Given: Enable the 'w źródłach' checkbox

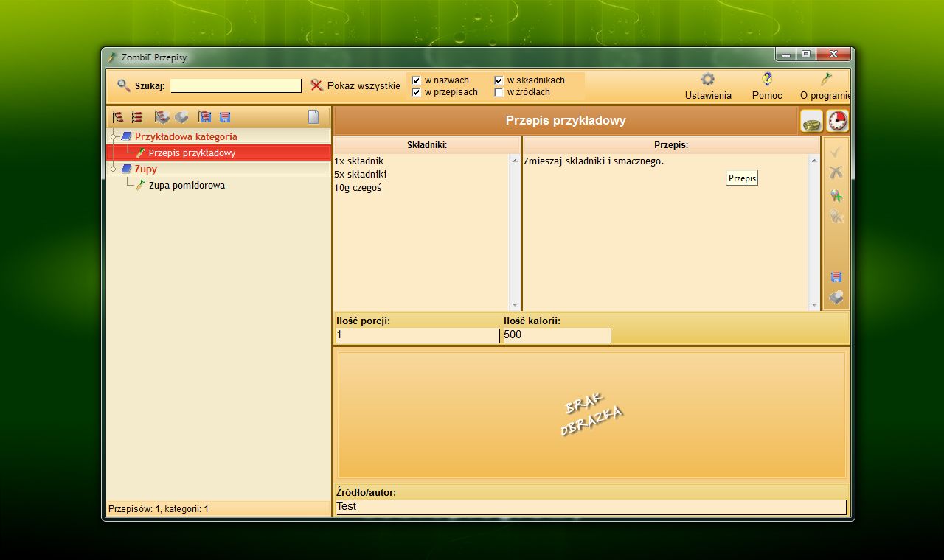Looking at the screenshot, I should point(499,92).
